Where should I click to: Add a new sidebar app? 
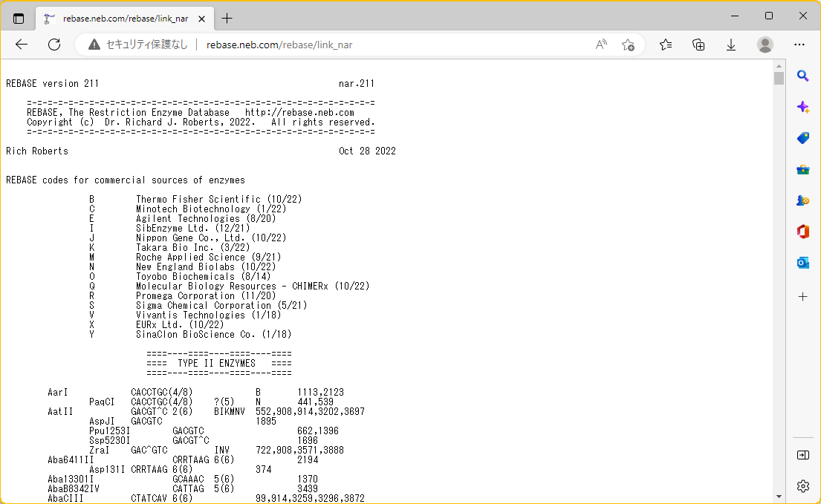(802, 297)
